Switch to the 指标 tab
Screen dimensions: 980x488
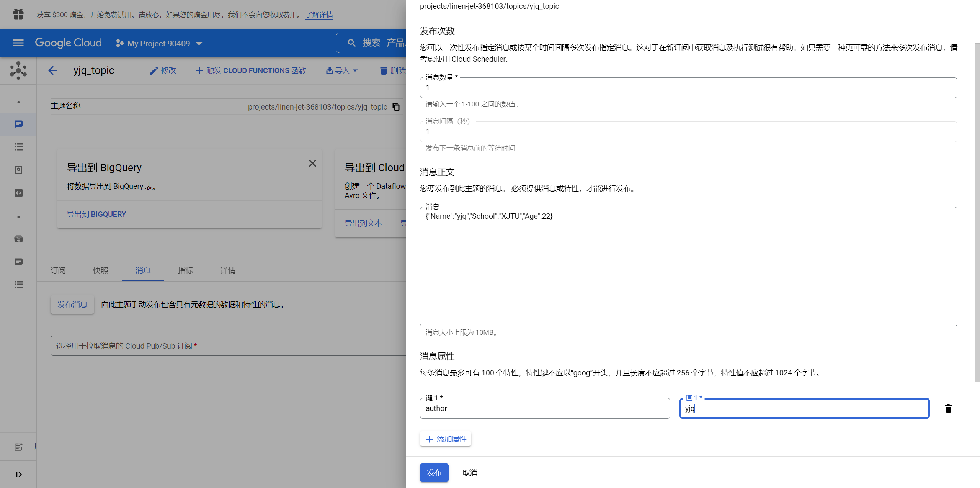click(185, 270)
